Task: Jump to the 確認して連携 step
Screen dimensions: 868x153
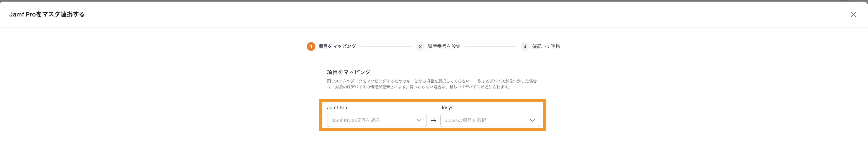Action: pos(546,46)
